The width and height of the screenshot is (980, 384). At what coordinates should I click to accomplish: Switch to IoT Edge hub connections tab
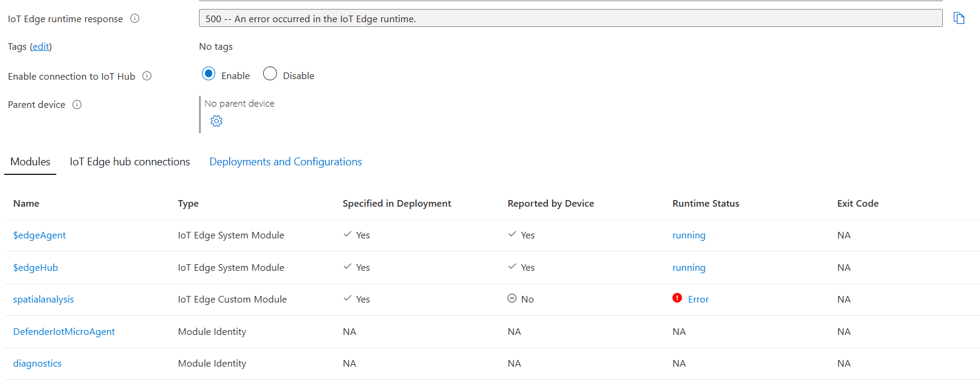[x=129, y=162]
